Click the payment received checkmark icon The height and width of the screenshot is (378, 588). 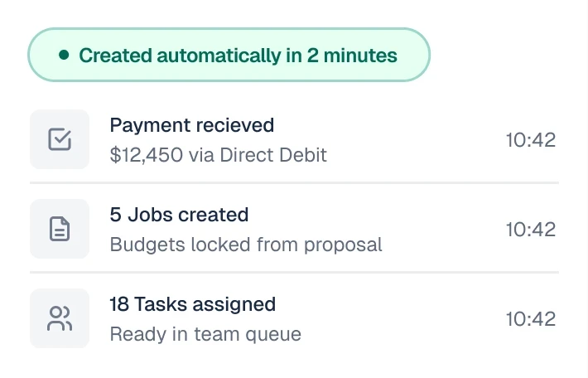pyautogui.click(x=60, y=139)
